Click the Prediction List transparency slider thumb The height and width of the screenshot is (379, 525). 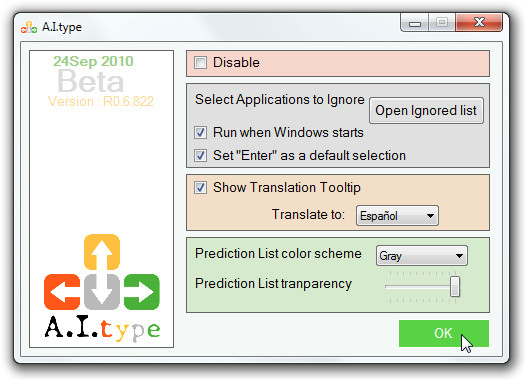point(455,286)
